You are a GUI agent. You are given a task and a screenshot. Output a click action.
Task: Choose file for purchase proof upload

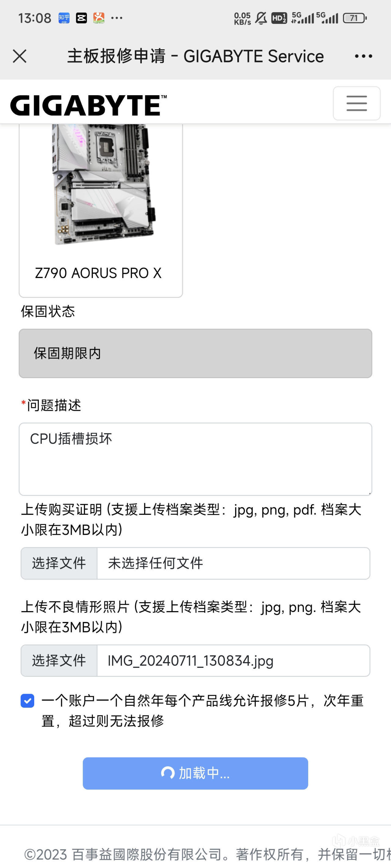pyautogui.click(x=59, y=563)
